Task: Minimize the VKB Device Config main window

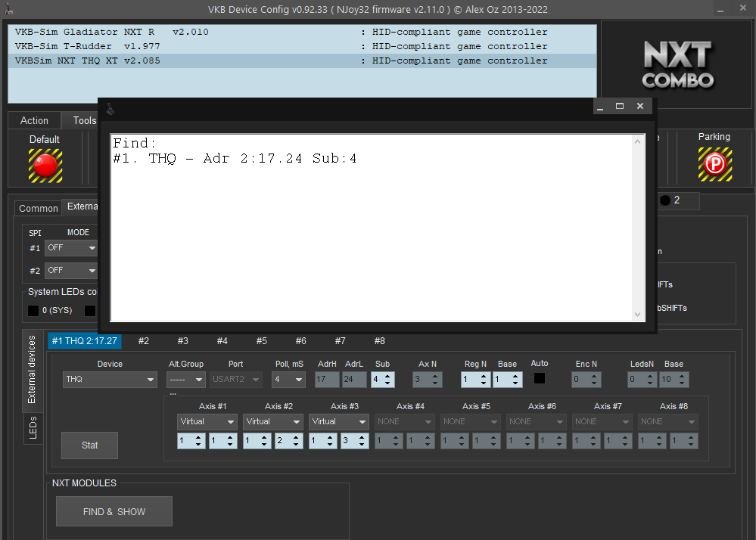Action: [x=720, y=8]
